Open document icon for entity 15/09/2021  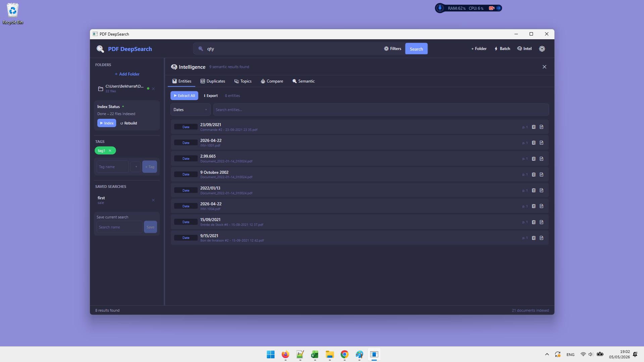coord(541,222)
